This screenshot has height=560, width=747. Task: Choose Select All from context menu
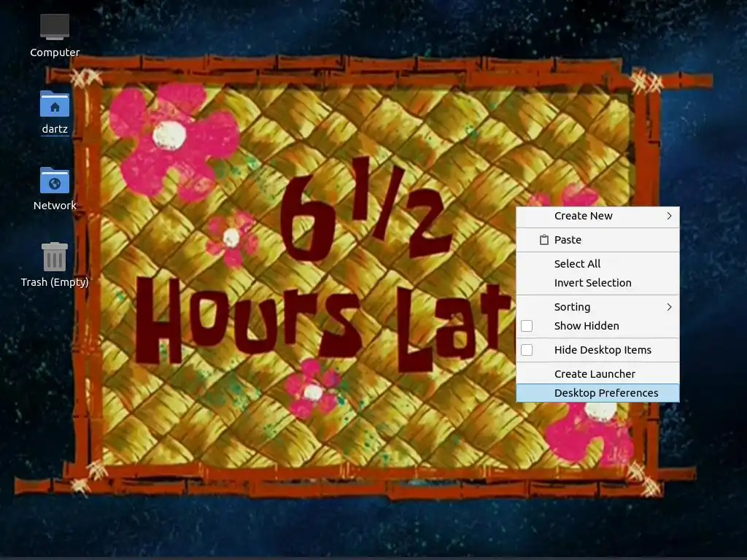pos(598,264)
